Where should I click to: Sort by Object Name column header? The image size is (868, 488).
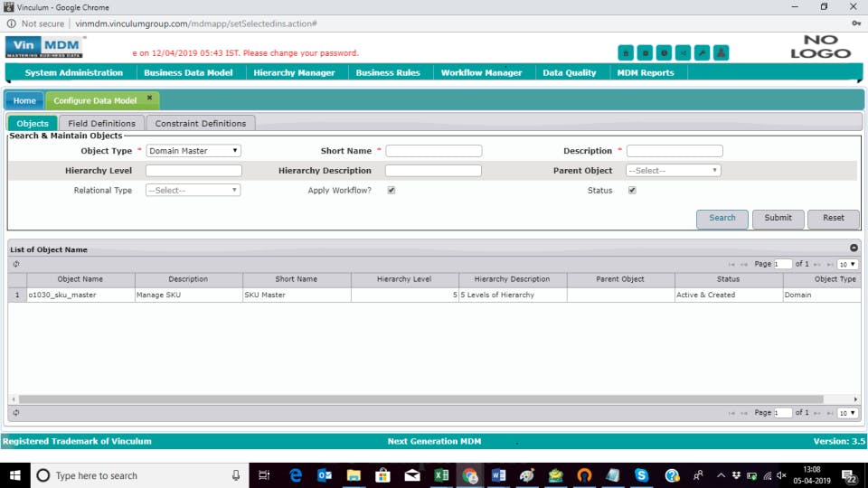coord(80,279)
